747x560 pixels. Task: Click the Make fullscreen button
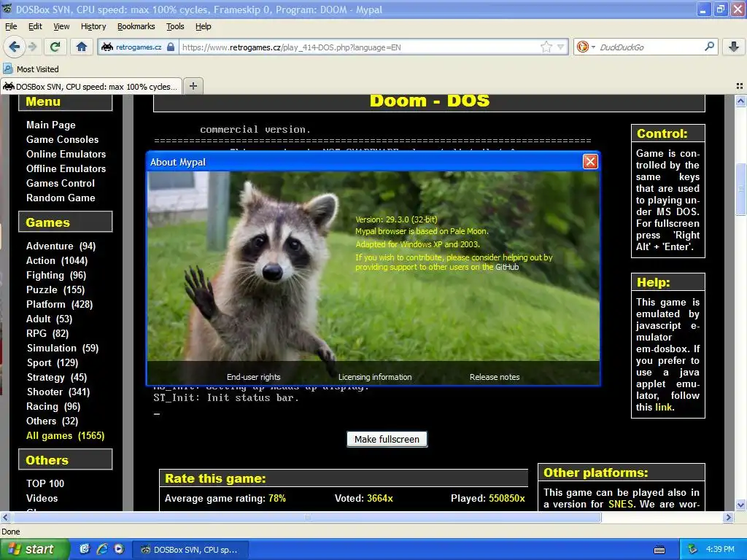(387, 439)
